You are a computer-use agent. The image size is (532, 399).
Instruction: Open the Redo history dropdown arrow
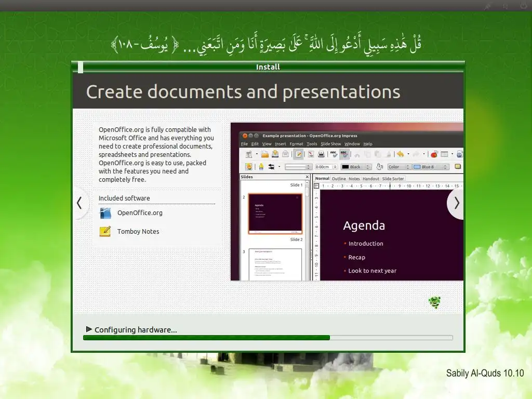(x=424, y=154)
